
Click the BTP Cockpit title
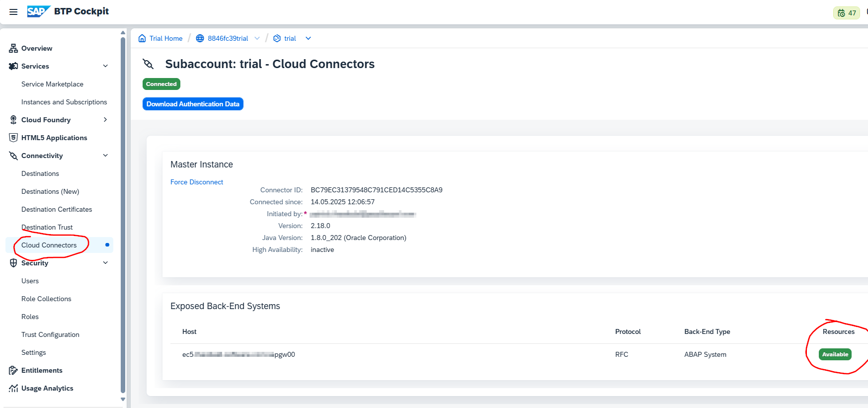81,11
